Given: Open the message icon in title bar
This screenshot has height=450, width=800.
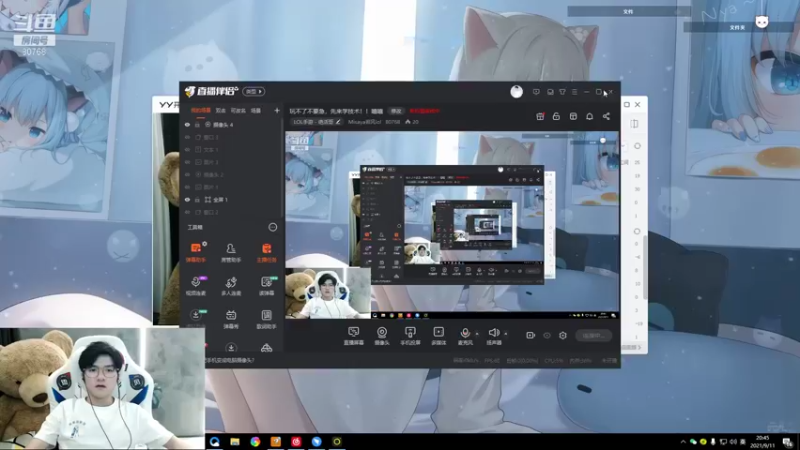Looking at the screenshot, I should click(x=536, y=92).
